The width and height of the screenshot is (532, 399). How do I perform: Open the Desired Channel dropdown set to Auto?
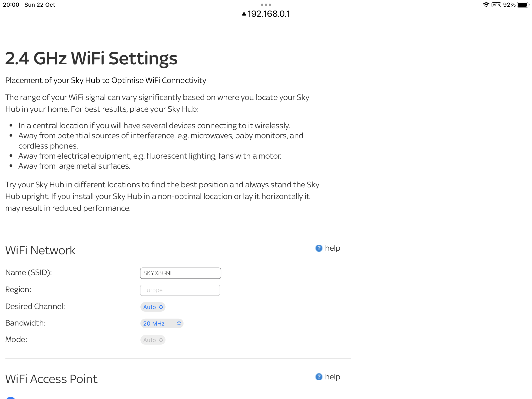point(153,307)
